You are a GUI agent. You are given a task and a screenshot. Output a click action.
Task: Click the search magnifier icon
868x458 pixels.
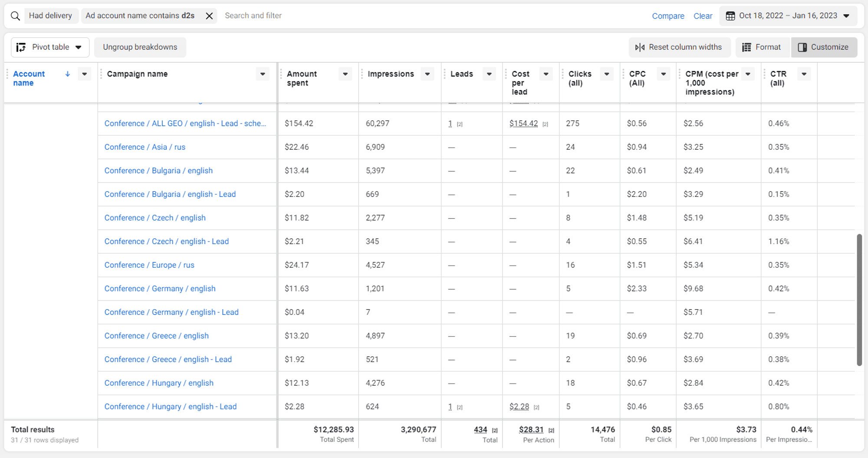tap(15, 16)
